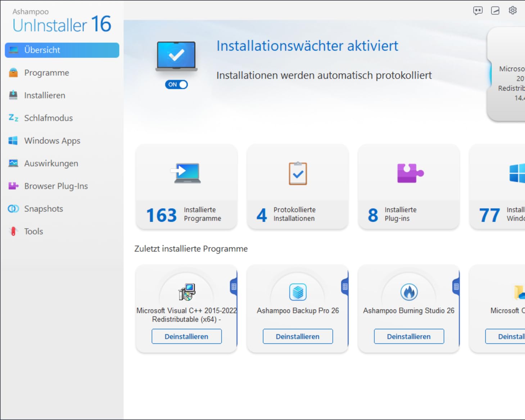Click the 'Ashampoo Burning Studio 26' name
This screenshot has height=420, width=525.
tap(409, 311)
